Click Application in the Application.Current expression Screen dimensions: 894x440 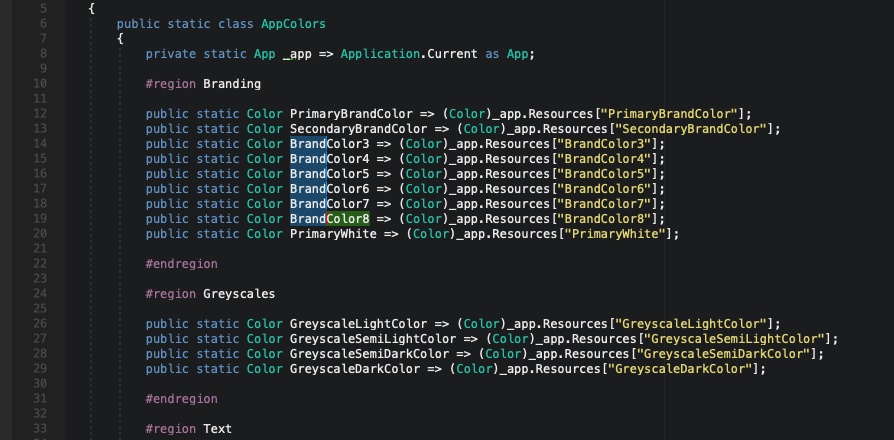click(380, 54)
